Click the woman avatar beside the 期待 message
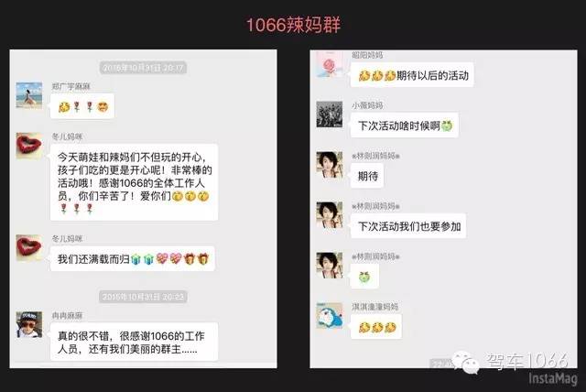The height and width of the screenshot is (392, 586). (330, 165)
